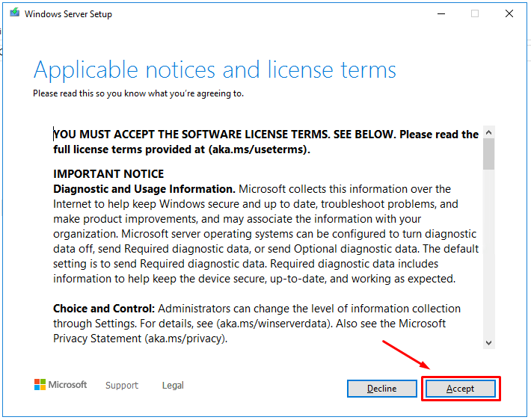Viewport: 531px width, 420px height.
Task: Click the 'IMPORTANT NOTICE' heading
Action: click(108, 174)
